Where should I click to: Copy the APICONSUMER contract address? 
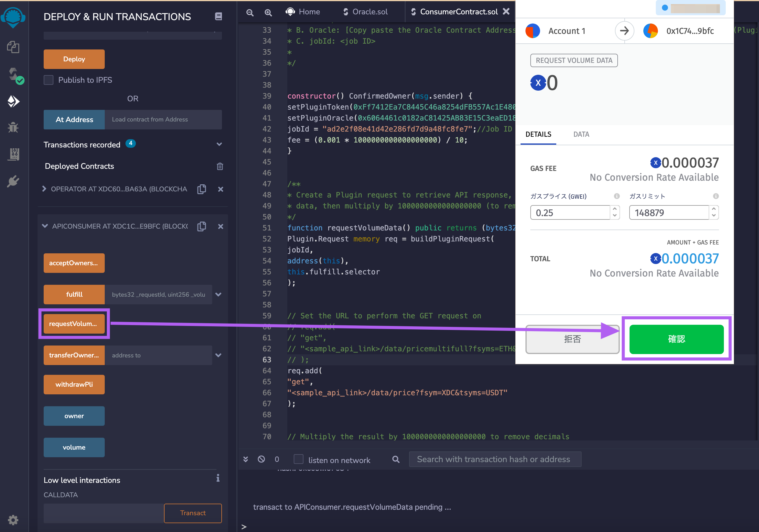pos(202,226)
